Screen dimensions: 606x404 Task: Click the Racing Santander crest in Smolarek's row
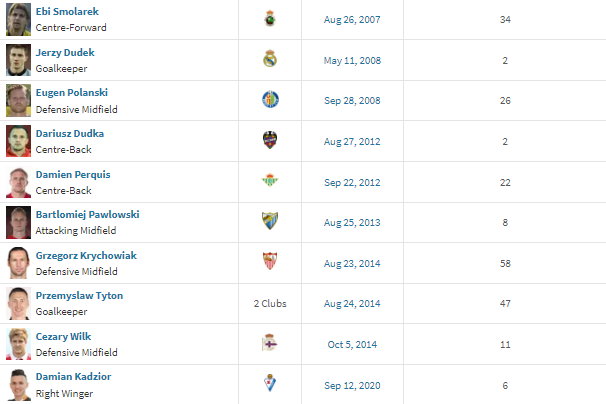point(270,19)
